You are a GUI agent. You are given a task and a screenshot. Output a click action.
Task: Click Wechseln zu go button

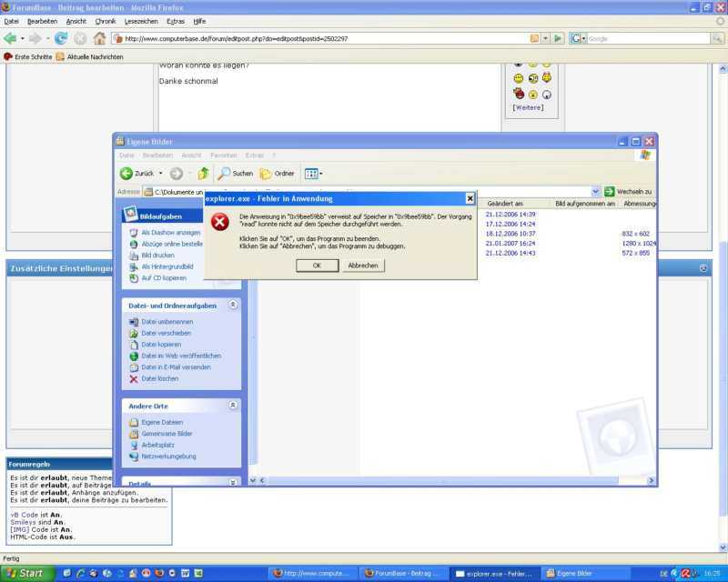click(x=628, y=191)
